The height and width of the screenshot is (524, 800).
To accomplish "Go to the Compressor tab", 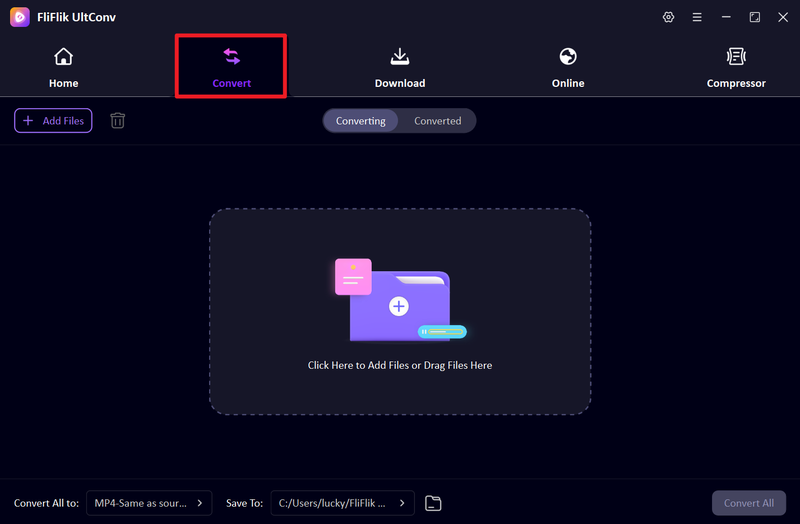I will [736, 67].
